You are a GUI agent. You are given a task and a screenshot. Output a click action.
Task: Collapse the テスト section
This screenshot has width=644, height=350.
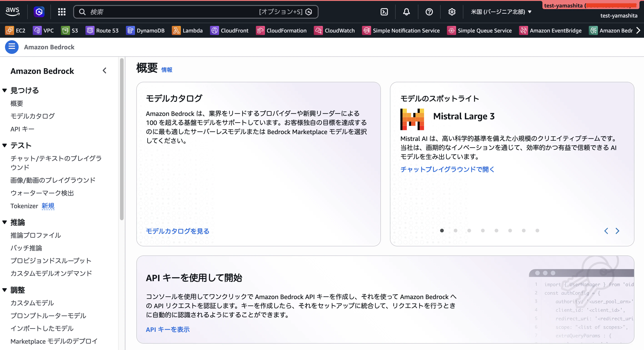[x=5, y=145]
